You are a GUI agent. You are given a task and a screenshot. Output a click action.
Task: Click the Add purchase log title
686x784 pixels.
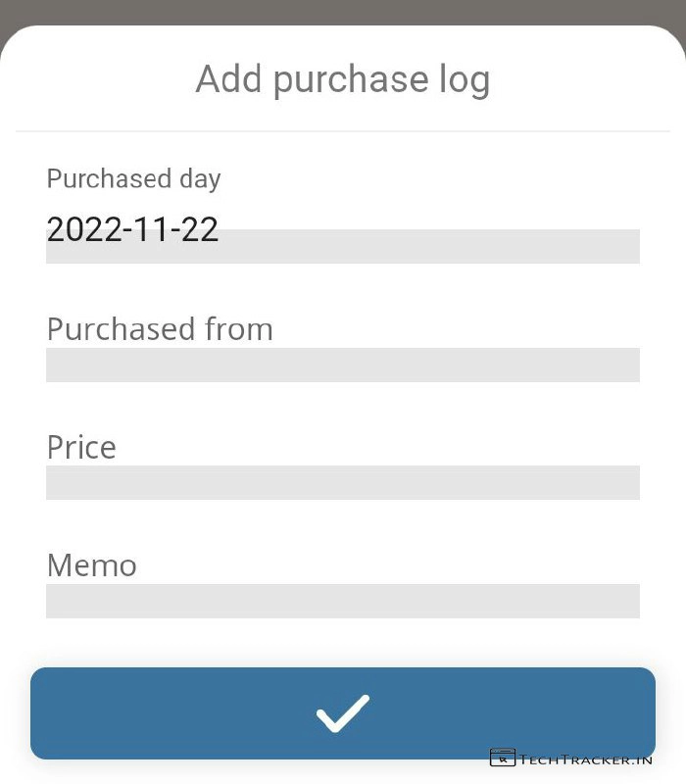click(343, 78)
